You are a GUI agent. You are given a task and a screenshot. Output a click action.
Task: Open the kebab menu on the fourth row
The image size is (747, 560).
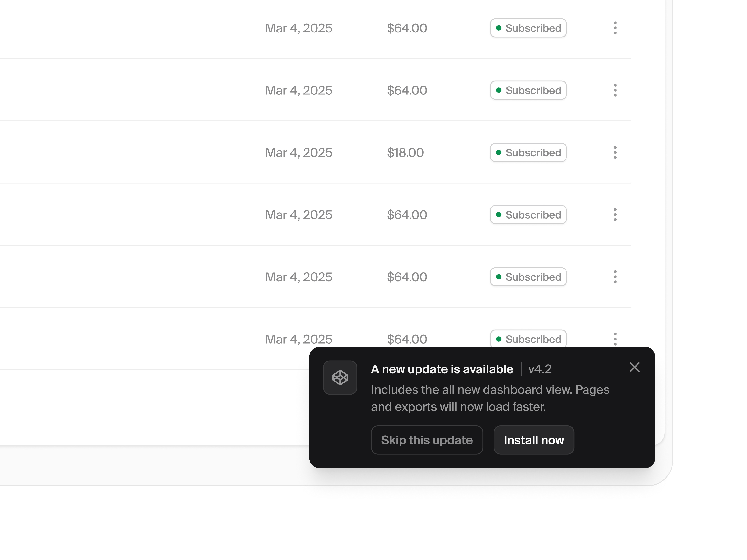pos(615,215)
